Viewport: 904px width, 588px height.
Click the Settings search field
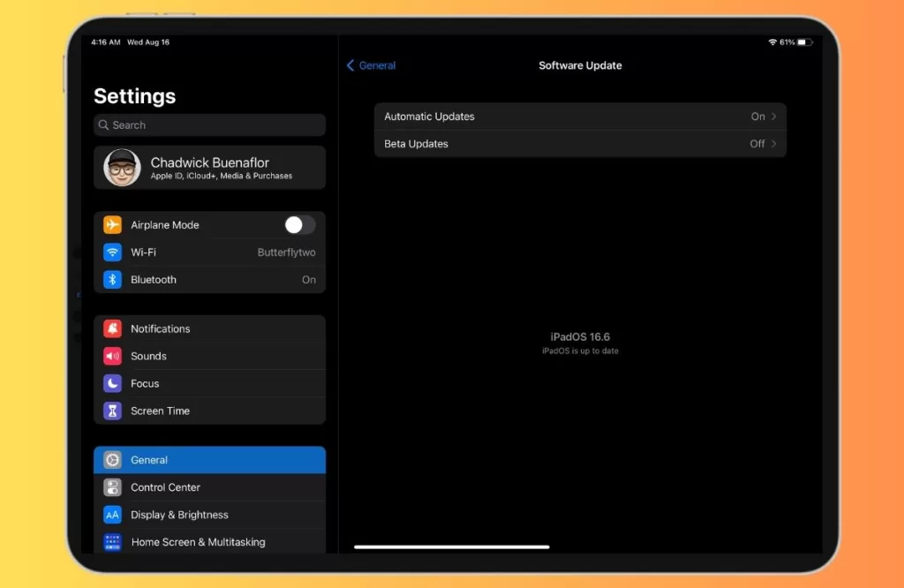click(x=210, y=125)
